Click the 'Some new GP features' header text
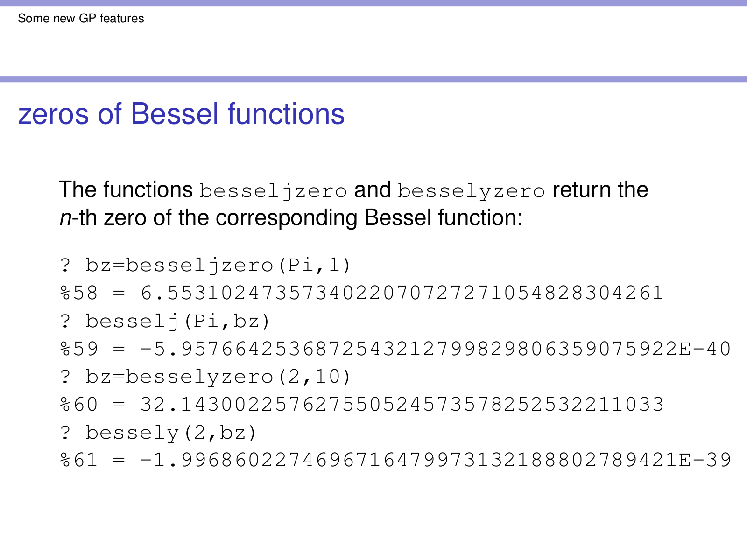 pyautogui.click(x=81, y=19)
